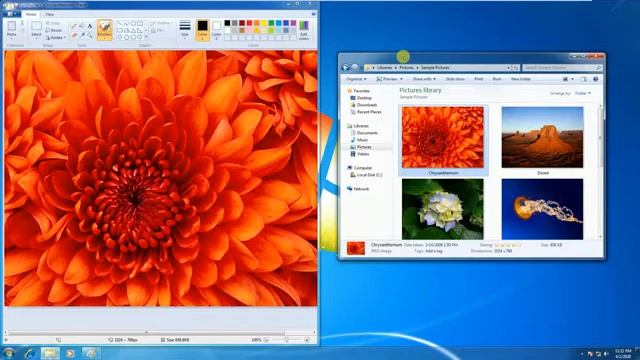Click New folder in Explorer toolbar
This screenshot has width=640, height=360.
tap(521, 79)
